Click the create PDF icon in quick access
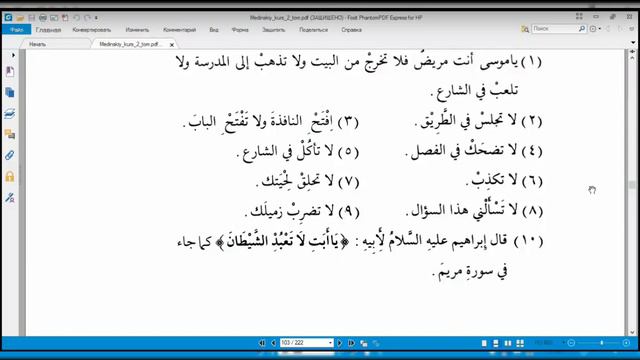Viewport: 640px width, 360px height. (65, 18)
